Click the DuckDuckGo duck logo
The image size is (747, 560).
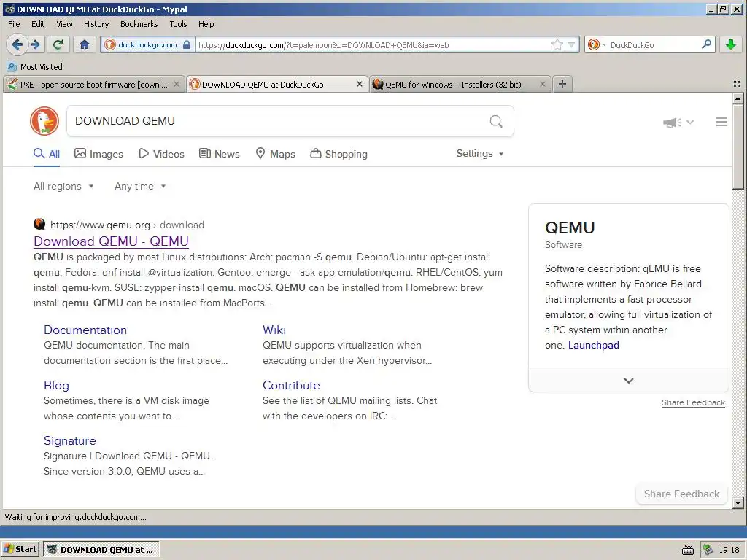[44, 121]
